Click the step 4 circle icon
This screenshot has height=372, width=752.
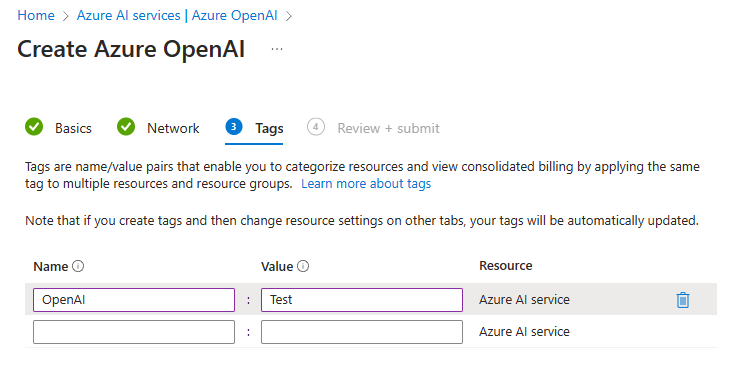(x=316, y=127)
